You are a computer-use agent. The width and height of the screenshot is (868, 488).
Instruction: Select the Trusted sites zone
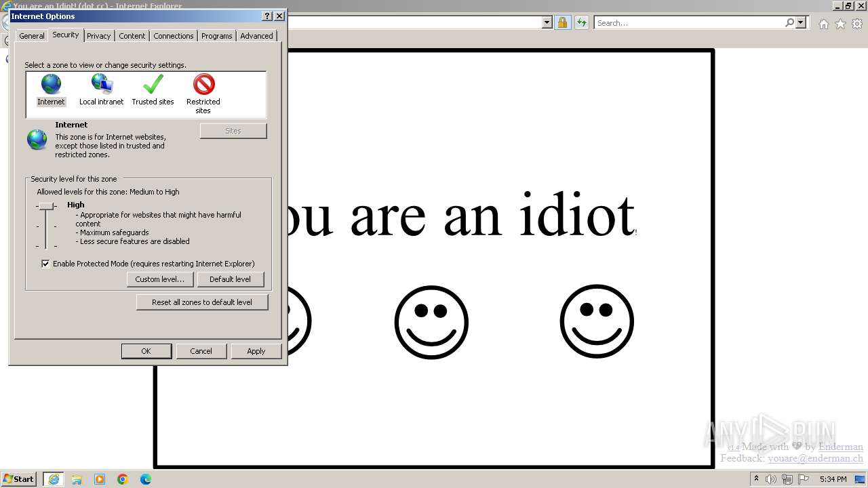coord(153,90)
